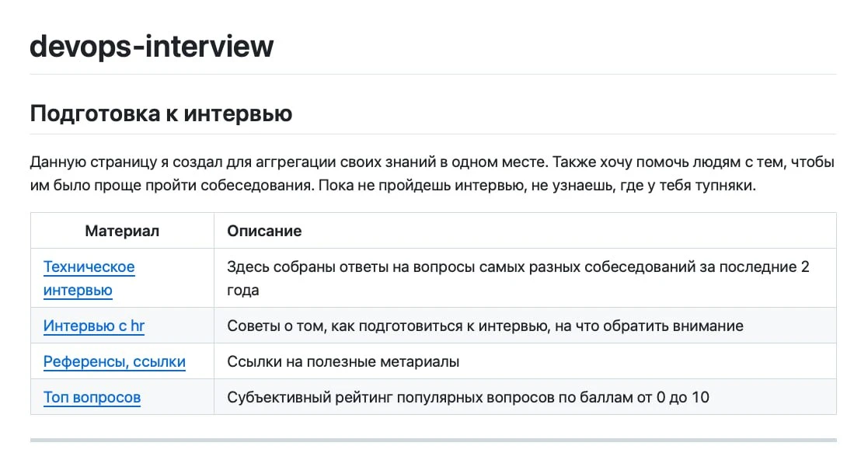Select the Материал column header
The image size is (868, 460).
(x=122, y=231)
